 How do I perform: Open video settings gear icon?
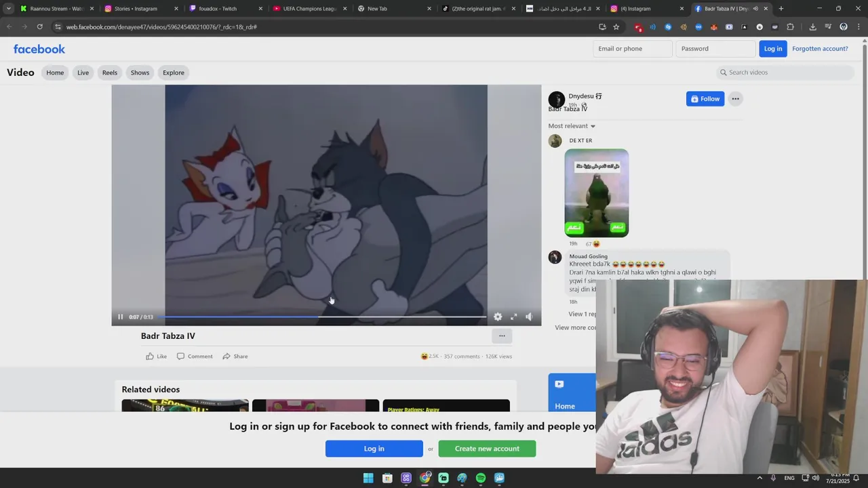[498, 317]
